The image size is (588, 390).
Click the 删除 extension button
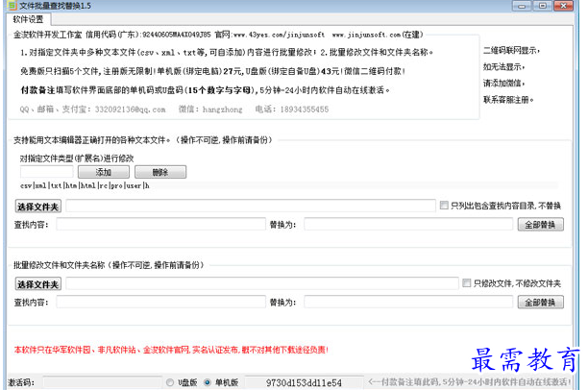click(x=160, y=172)
